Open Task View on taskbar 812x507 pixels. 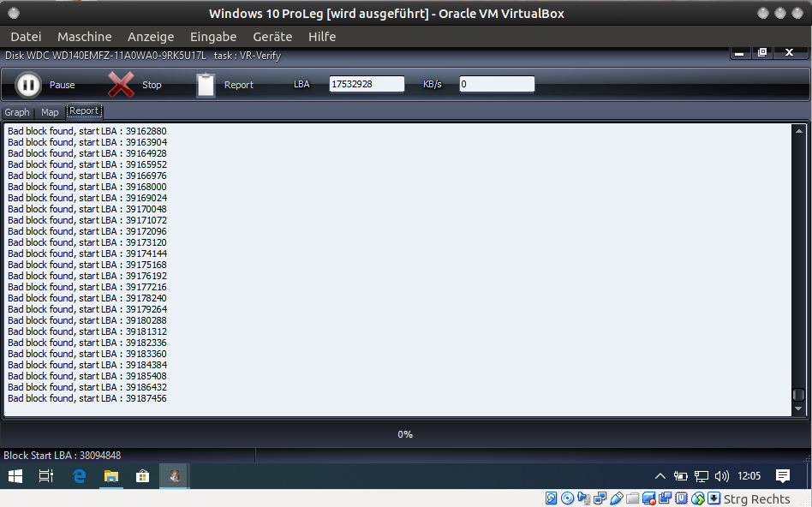tap(46, 476)
